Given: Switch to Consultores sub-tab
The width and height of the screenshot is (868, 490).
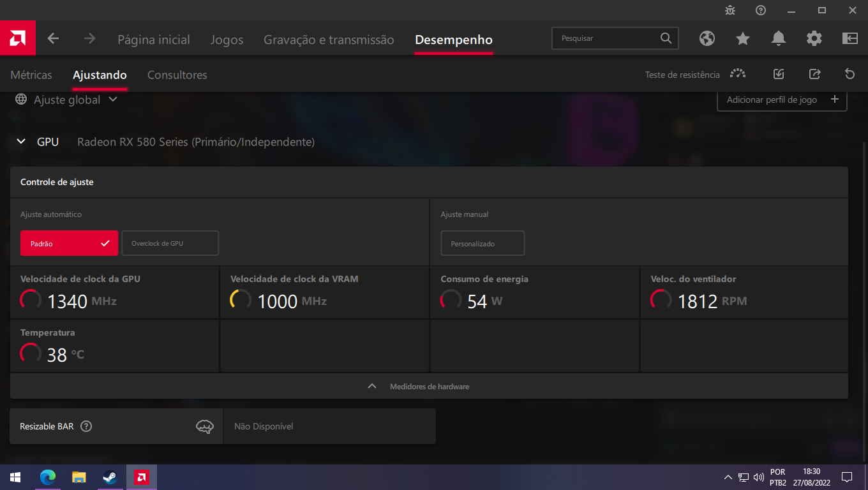Looking at the screenshot, I should point(177,75).
